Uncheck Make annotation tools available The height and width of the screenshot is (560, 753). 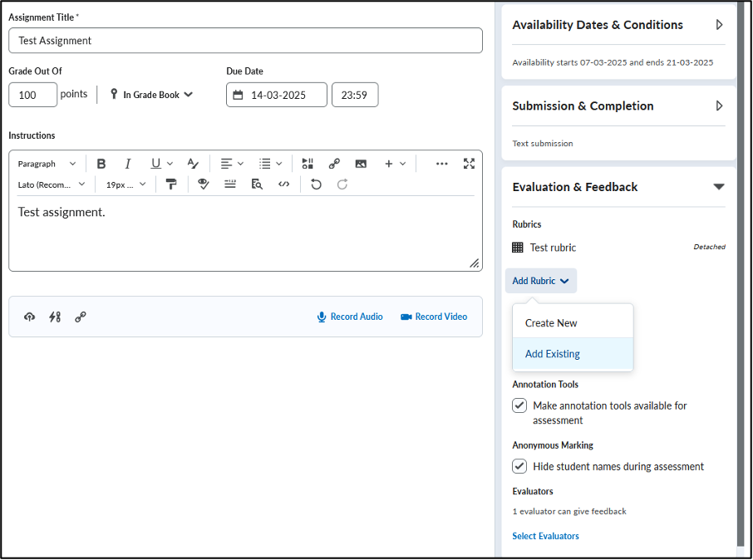(519, 405)
